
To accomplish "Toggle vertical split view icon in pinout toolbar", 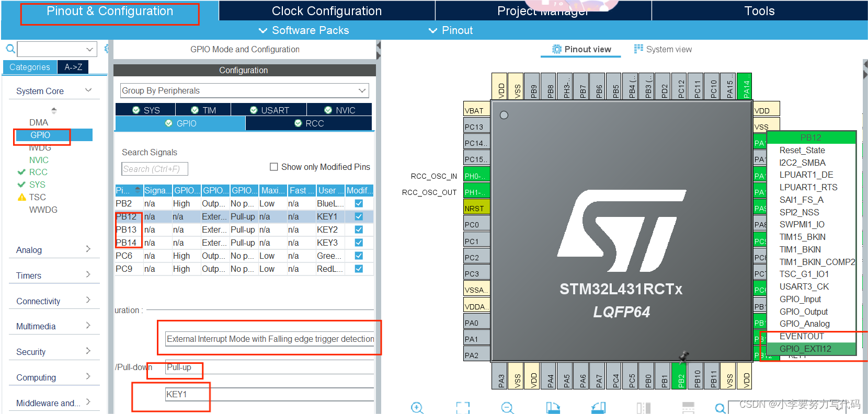I will (644, 408).
